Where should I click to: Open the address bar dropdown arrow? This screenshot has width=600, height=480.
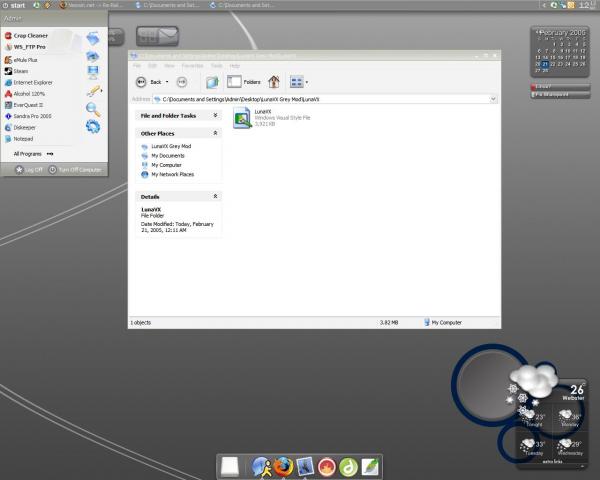[493, 99]
